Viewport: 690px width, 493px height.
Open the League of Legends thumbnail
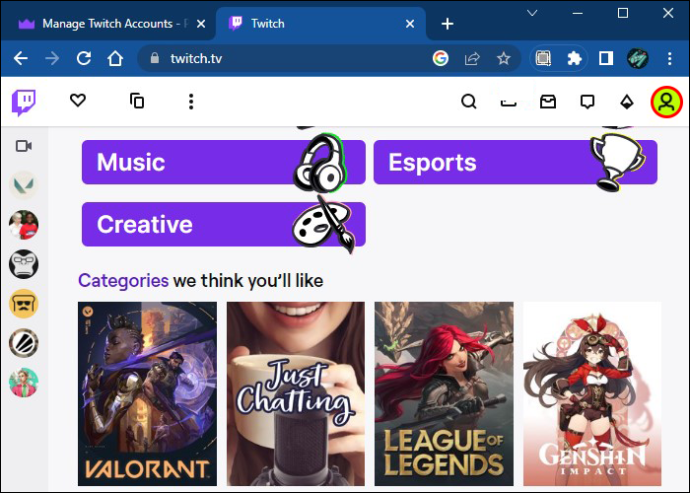(444, 394)
